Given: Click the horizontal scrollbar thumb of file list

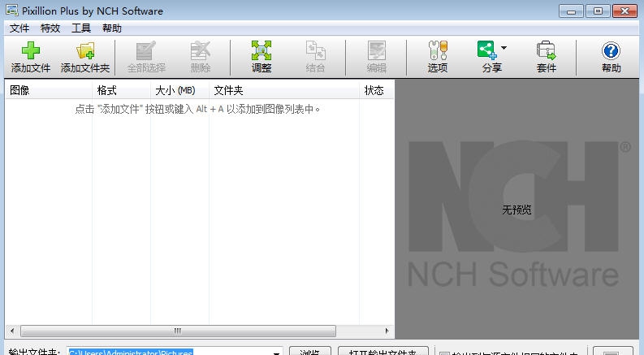Looking at the screenshot, I should click(x=178, y=331).
